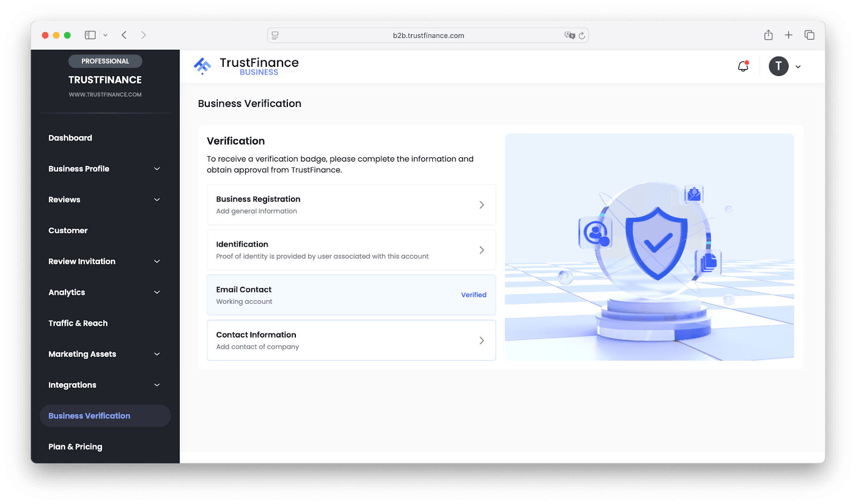Click the b2b.trustfinance.com address field

[x=428, y=35]
